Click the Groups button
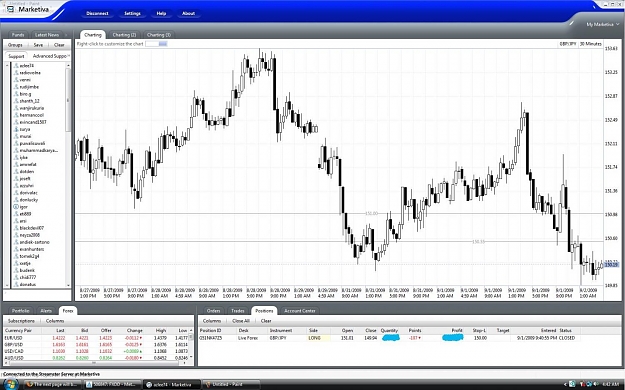625x390 pixels. [x=15, y=45]
